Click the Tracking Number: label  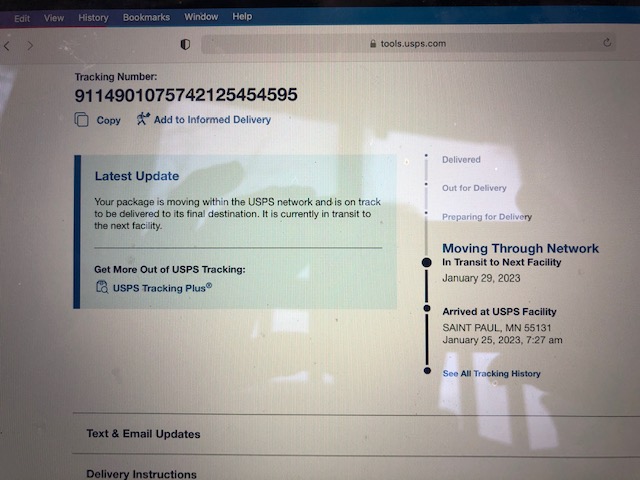click(x=116, y=77)
